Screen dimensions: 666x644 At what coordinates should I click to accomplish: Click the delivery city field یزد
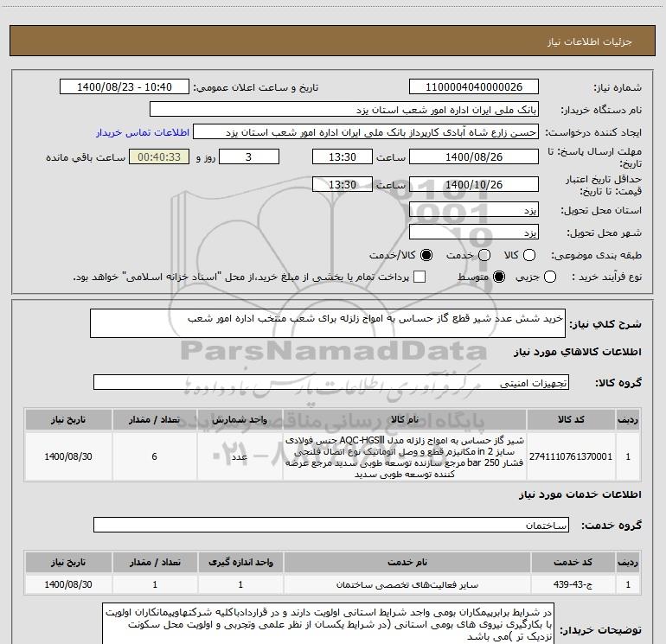[474, 233]
